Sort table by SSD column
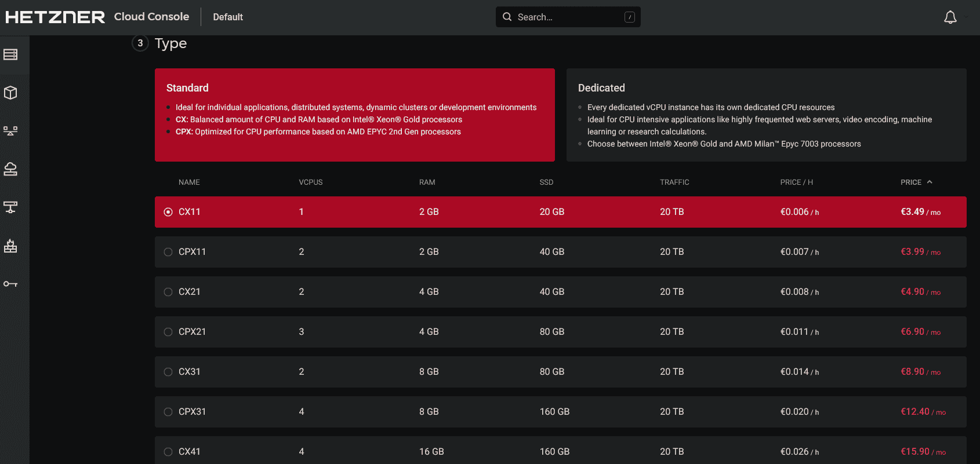The image size is (980, 464). (x=546, y=182)
